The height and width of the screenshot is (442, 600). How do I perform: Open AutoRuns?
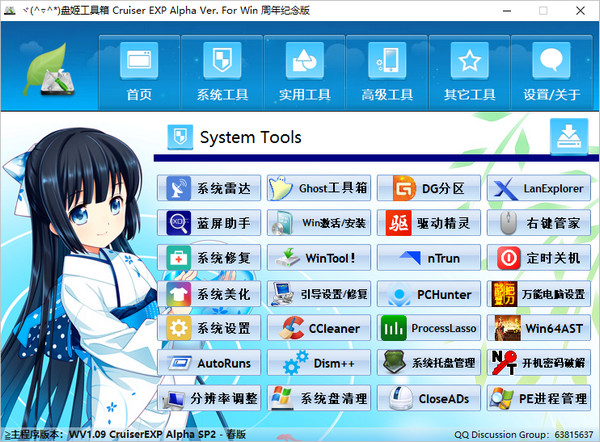(209, 362)
